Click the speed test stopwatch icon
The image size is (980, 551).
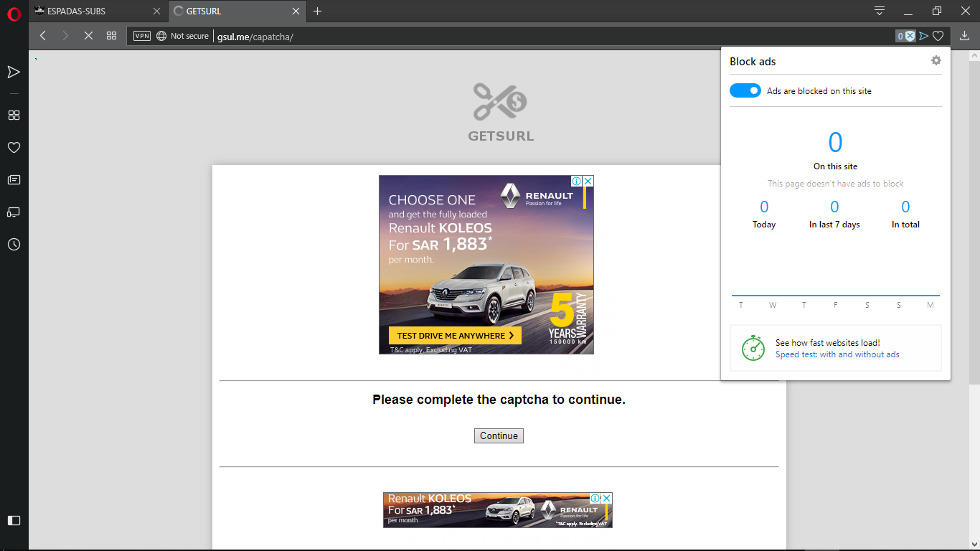(x=753, y=347)
